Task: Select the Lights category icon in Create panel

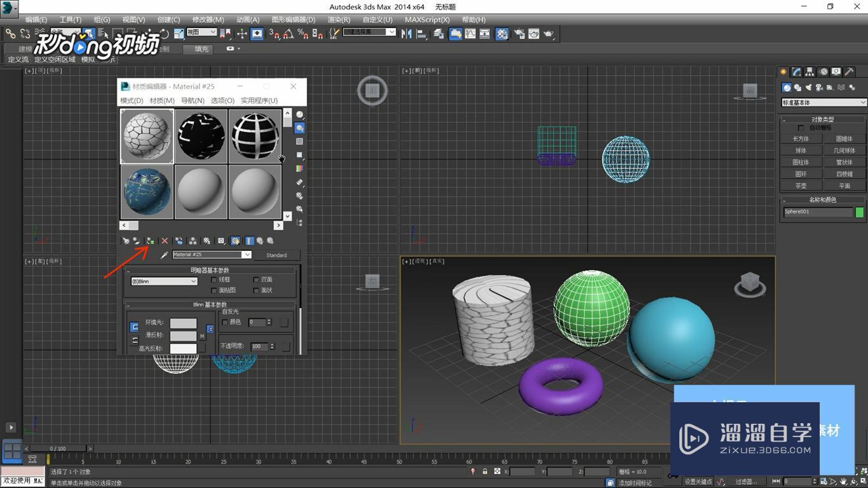Action: [808, 87]
